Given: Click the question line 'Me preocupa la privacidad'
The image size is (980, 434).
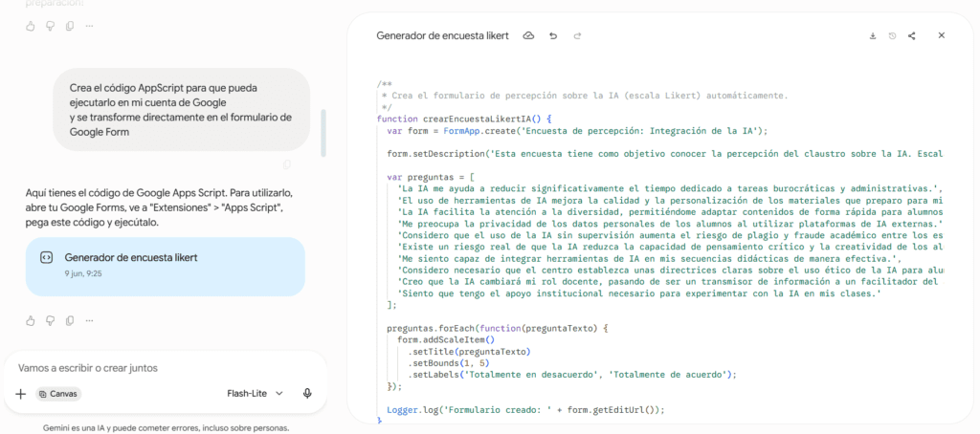Looking at the screenshot, I should tap(669, 223).
